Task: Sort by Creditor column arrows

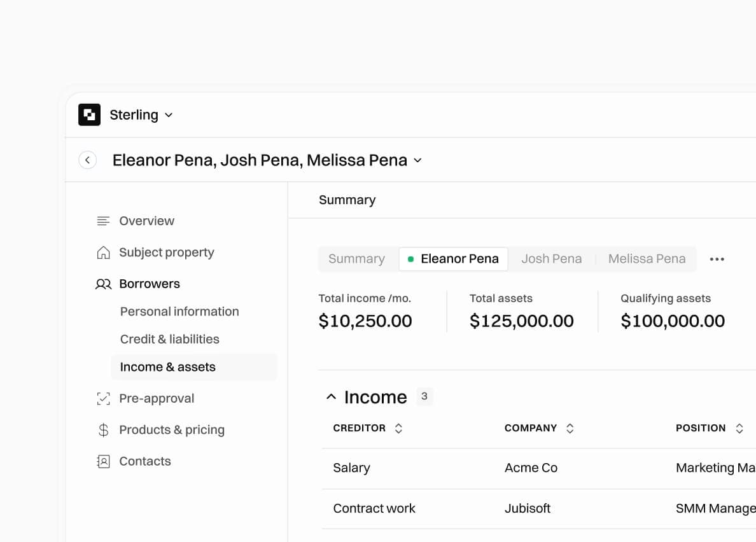Action: tap(398, 428)
